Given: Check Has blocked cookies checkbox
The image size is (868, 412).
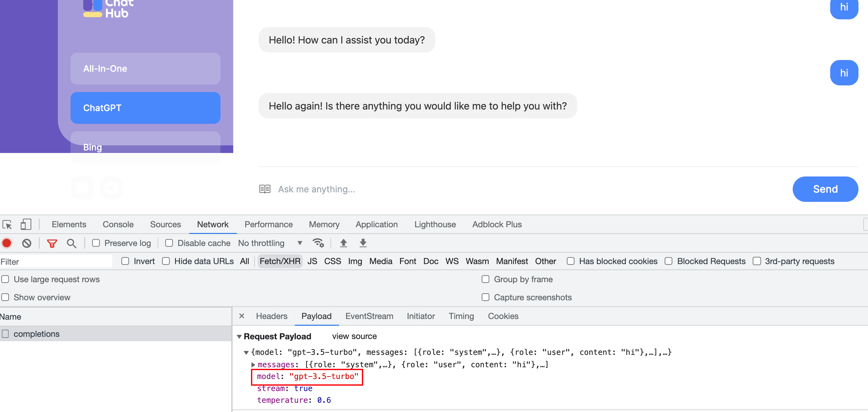Looking at the screenshot, I should [x=571, y=261].
